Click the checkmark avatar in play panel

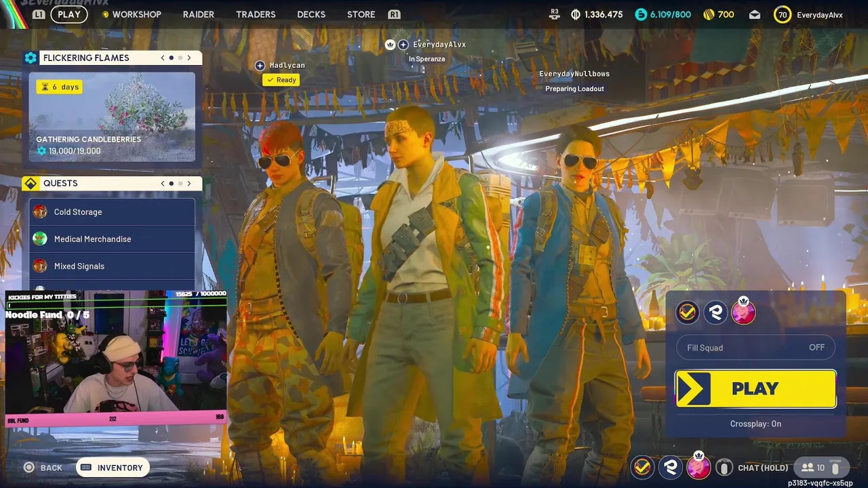pos(688,312)
